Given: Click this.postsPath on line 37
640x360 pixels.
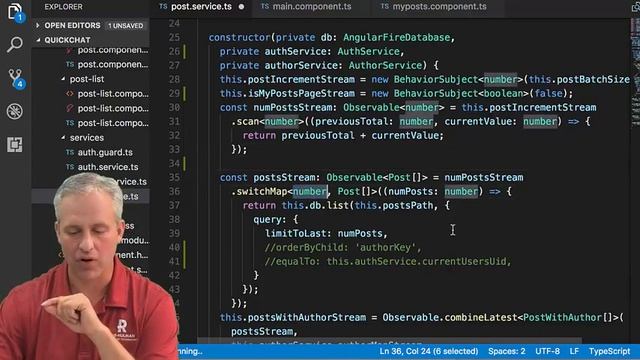Looking at the screenshot, I should click(393, 205).
